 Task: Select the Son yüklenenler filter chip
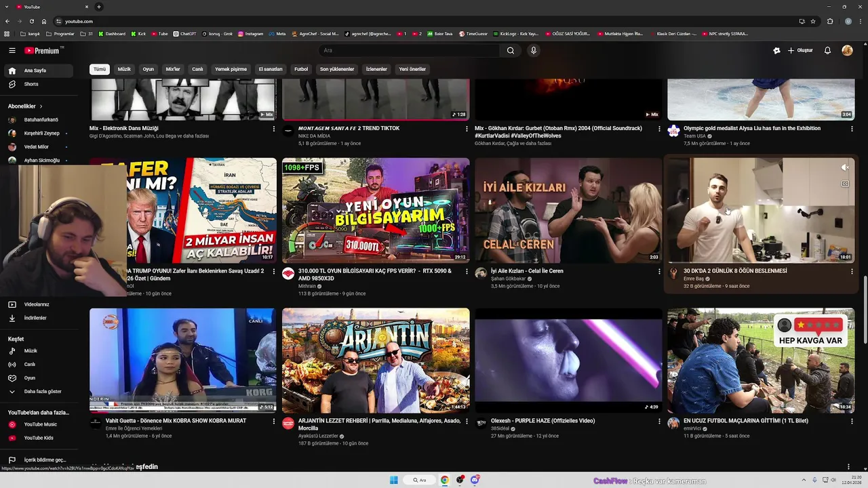point(337,69)
